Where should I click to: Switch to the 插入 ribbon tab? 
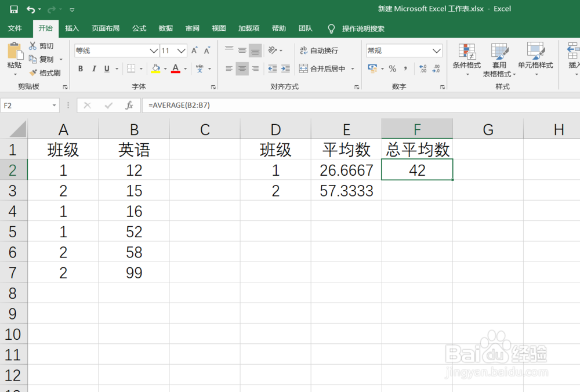[72, 28]
